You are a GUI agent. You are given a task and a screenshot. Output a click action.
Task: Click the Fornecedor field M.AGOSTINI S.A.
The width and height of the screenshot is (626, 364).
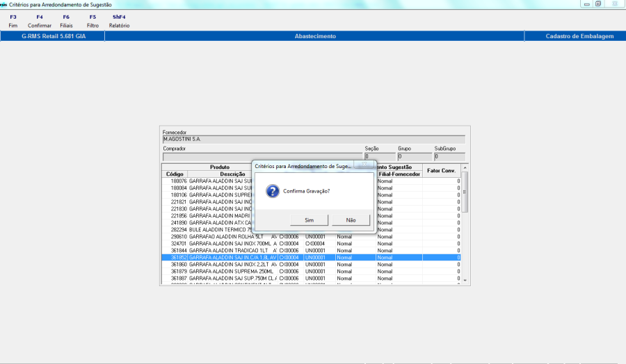pyautogui.click(x=314, y=139)
